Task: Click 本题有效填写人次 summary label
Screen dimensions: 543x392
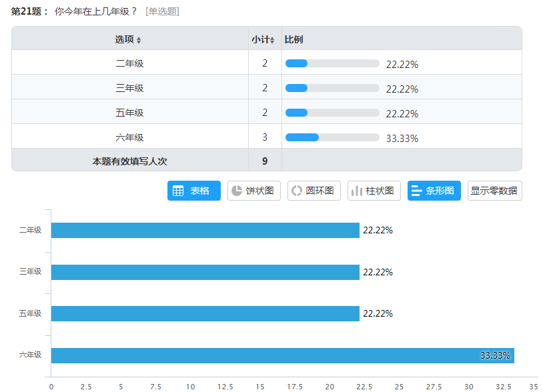Action: point(129,161)
